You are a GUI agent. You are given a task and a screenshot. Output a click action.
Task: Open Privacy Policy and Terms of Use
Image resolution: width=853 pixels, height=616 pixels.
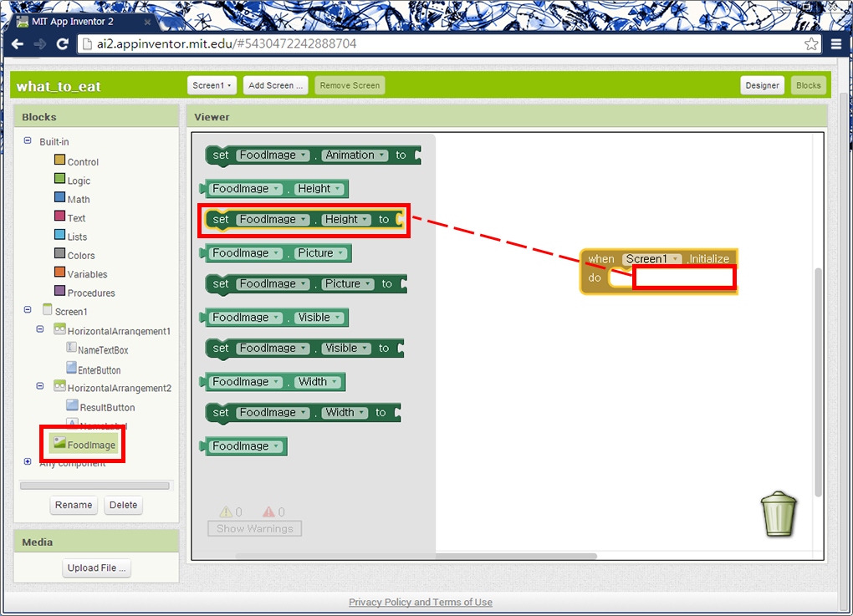(x=420, y=603)
